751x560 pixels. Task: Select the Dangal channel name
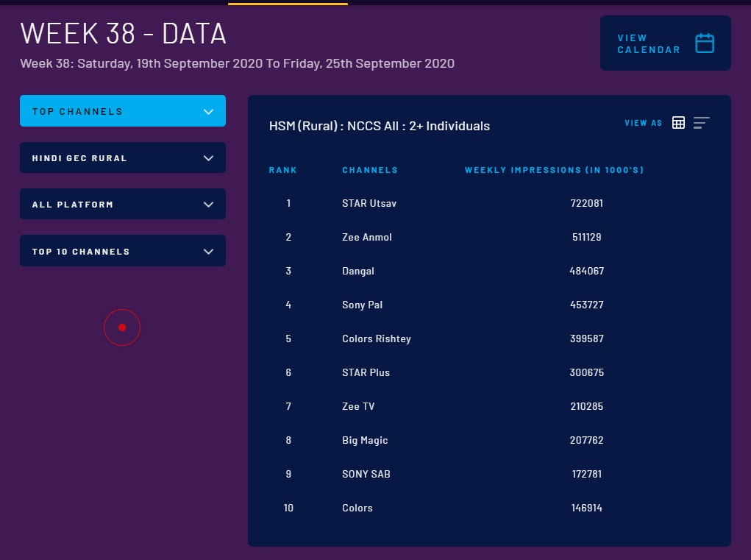coord(358,271)
